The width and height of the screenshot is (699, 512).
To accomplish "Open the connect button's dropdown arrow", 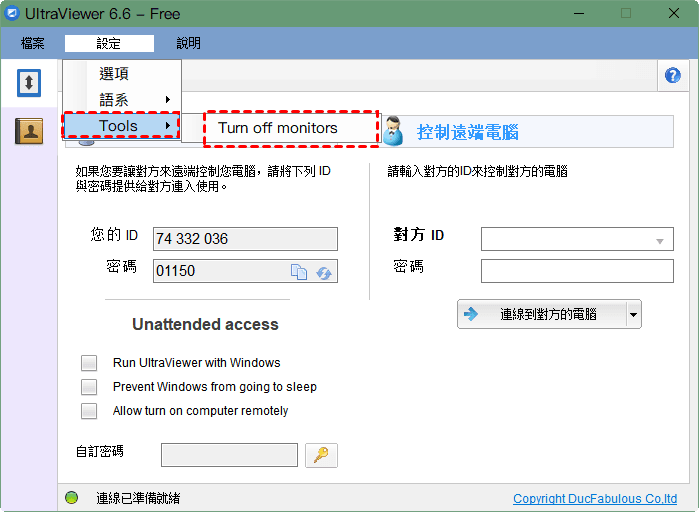I will click(x=633, y=315).
